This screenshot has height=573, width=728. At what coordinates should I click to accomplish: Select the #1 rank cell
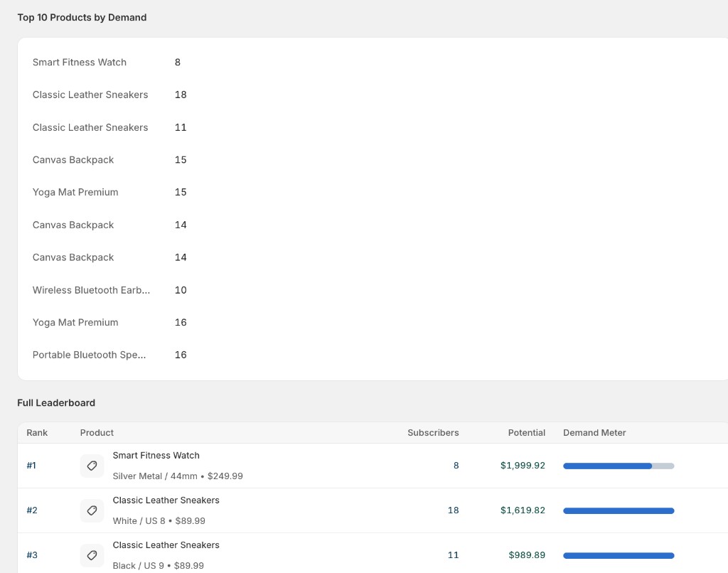pos(31,465)
